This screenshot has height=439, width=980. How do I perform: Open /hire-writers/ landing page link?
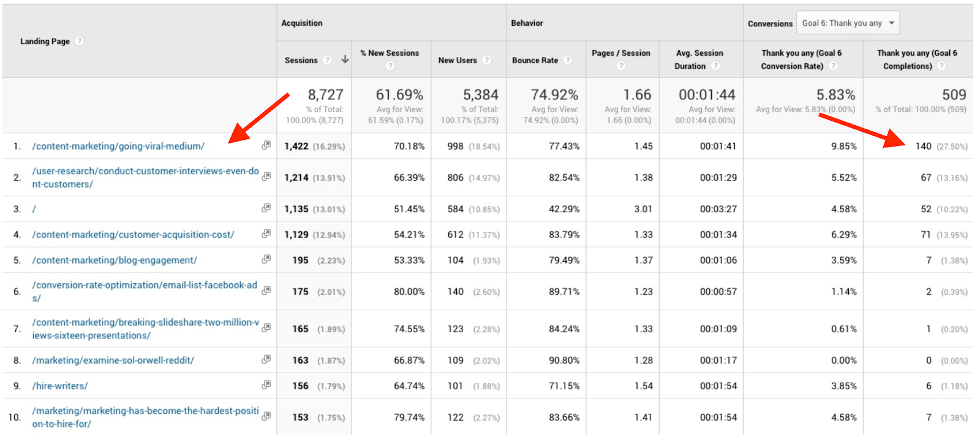tap(60, 386)
